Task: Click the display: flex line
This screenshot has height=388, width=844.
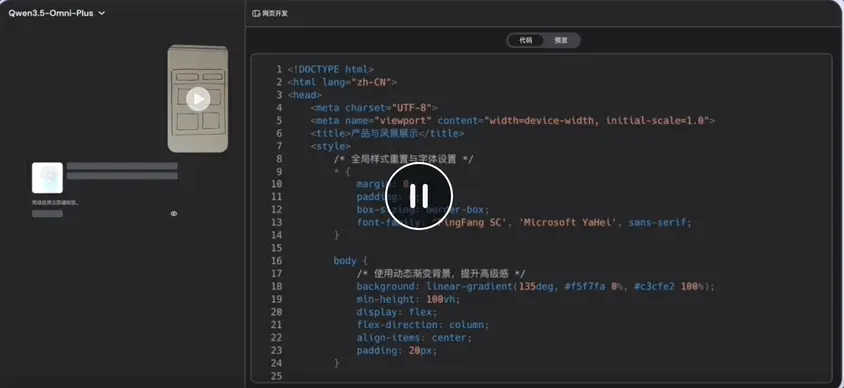Action: [x=397, y=312]
